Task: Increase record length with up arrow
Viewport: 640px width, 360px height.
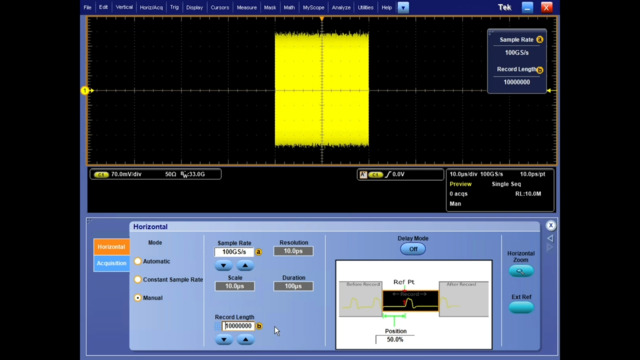Action: click(245, 339)
